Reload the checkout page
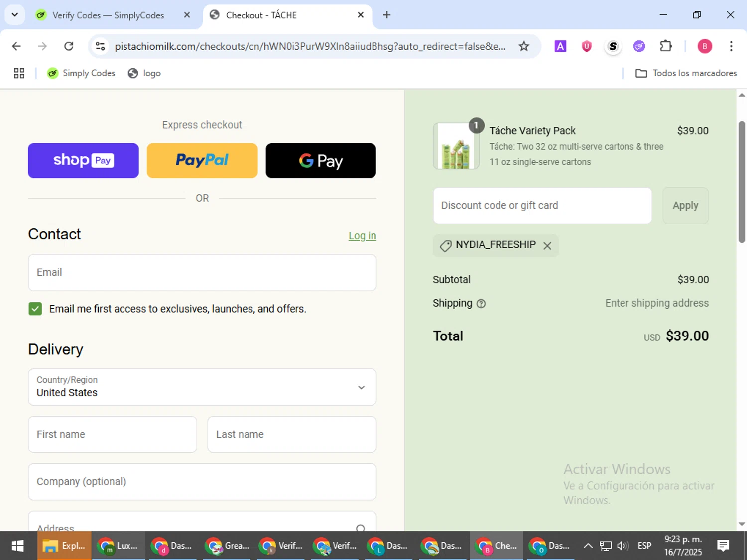The height and width of the screenshot is (560, 747). pos(69,46)
